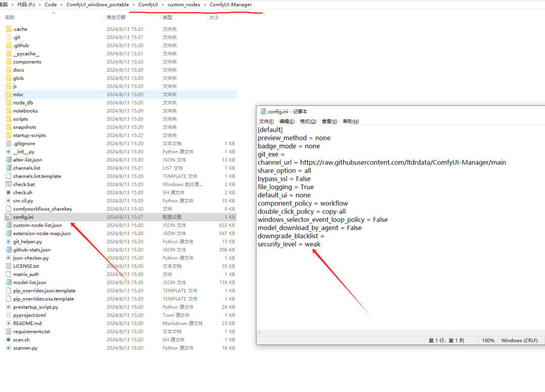545x392 pixels.
Task: Click the Code folder in address breadcrumb
Action: tap(50, 5)
